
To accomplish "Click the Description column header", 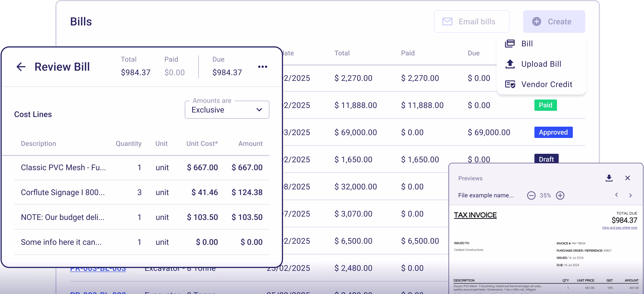I will (x=38, y=144).
